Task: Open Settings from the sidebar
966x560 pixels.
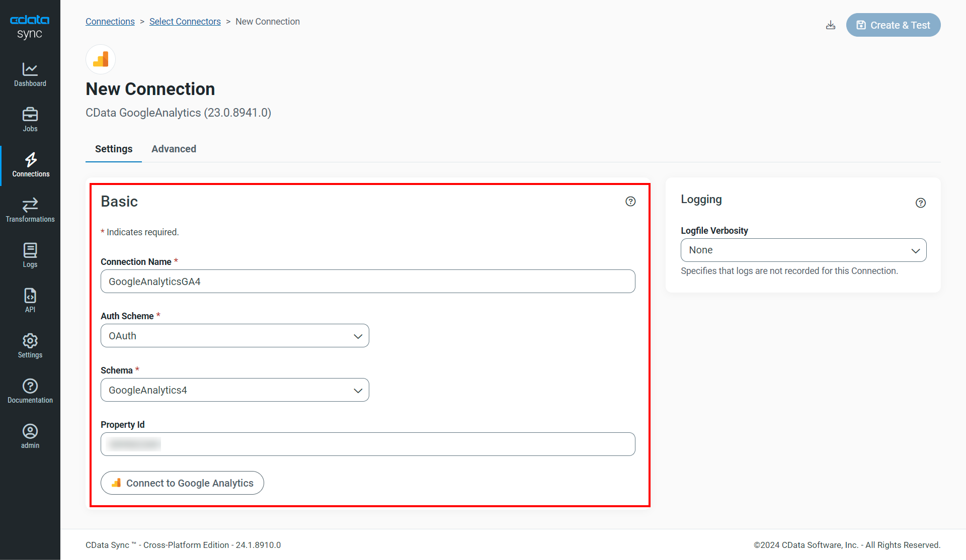Action: click(x=30, y=346)
